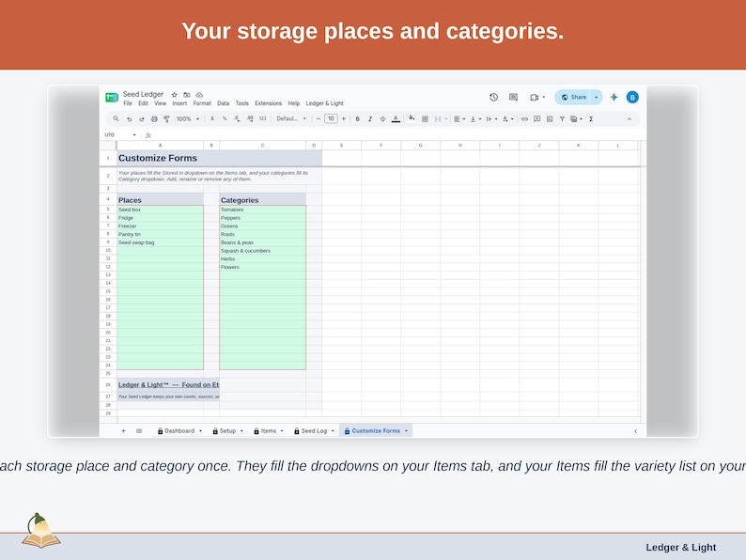Screen dimensions: 746x560
Task: Switch to the Items sheet tab
Action: pyautogui.click(x=269, y=430)
